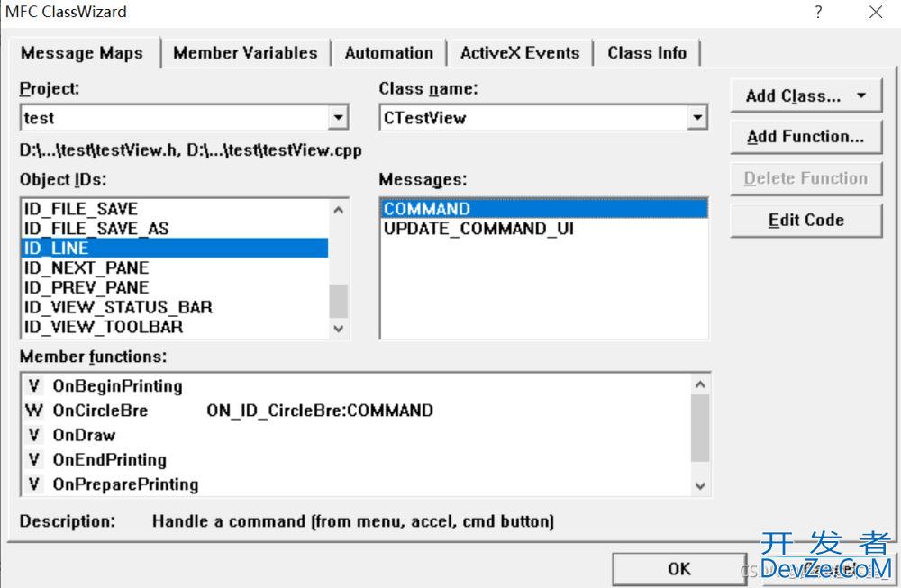Select OnCircleBre member function
Screen dimensions: 901x588
pos(356,411)
